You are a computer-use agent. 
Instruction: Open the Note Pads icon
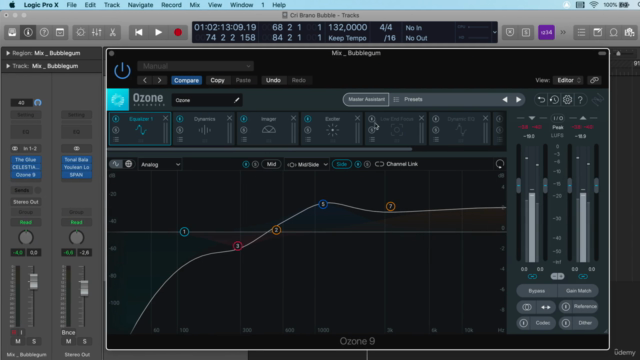(598, 32)
